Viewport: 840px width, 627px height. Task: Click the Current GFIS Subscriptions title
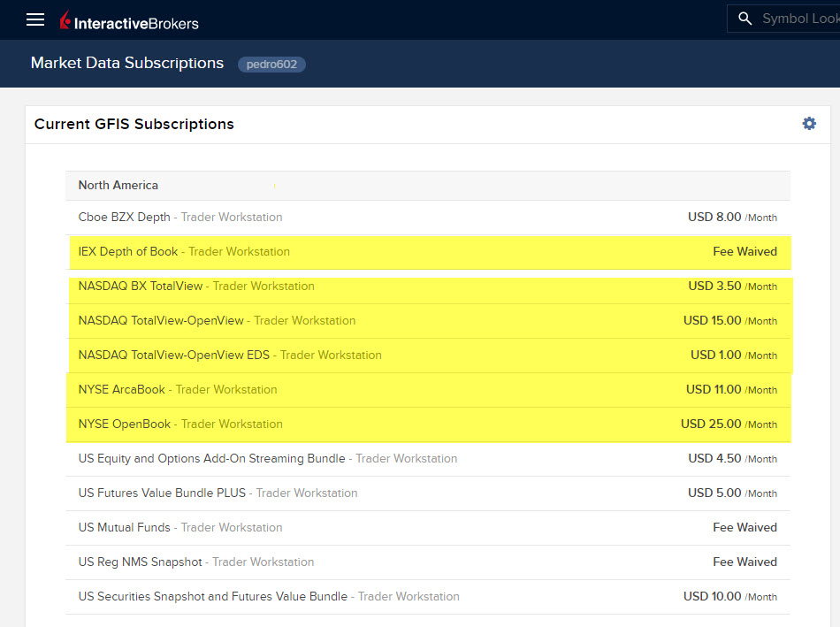pos(134,125)
